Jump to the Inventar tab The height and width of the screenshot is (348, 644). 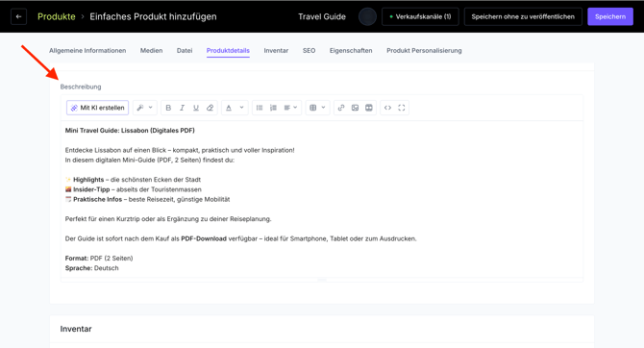[276, 51]
